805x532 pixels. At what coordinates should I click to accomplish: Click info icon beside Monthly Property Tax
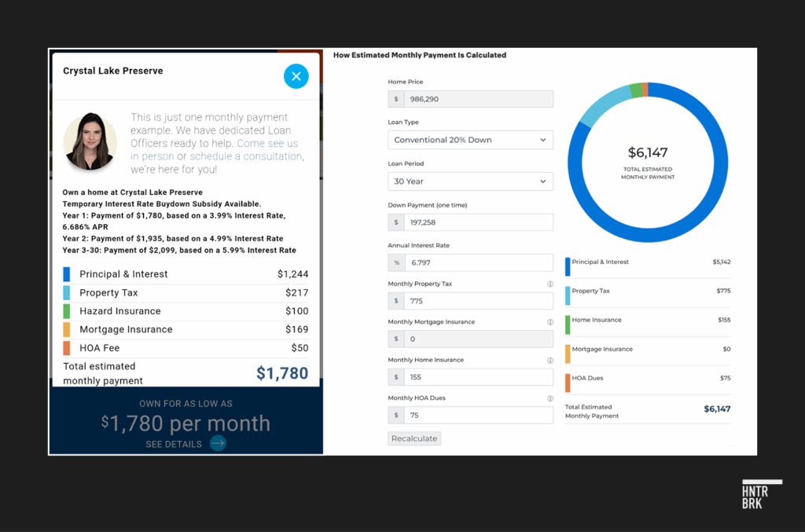coord(550,284)
